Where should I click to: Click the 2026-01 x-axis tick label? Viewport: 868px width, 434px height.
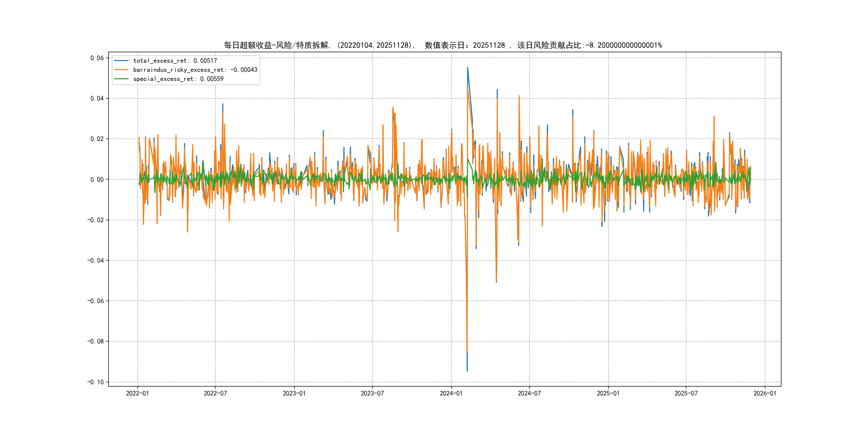tap(765, 393)
